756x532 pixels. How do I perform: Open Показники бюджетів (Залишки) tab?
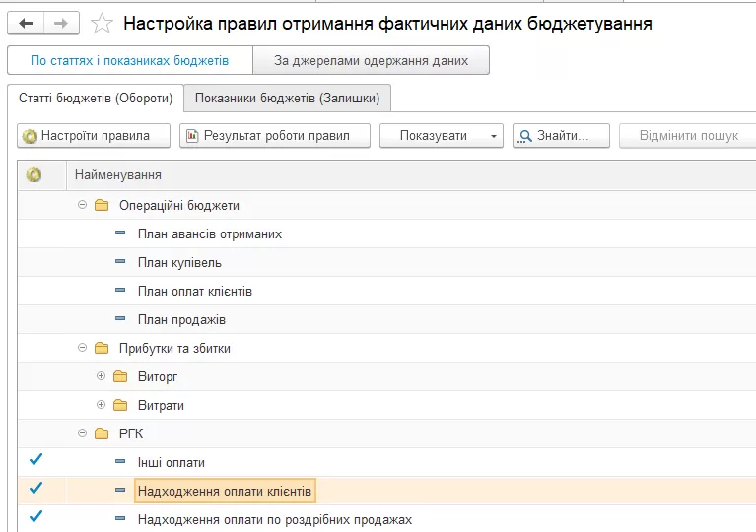coord(288,99)
